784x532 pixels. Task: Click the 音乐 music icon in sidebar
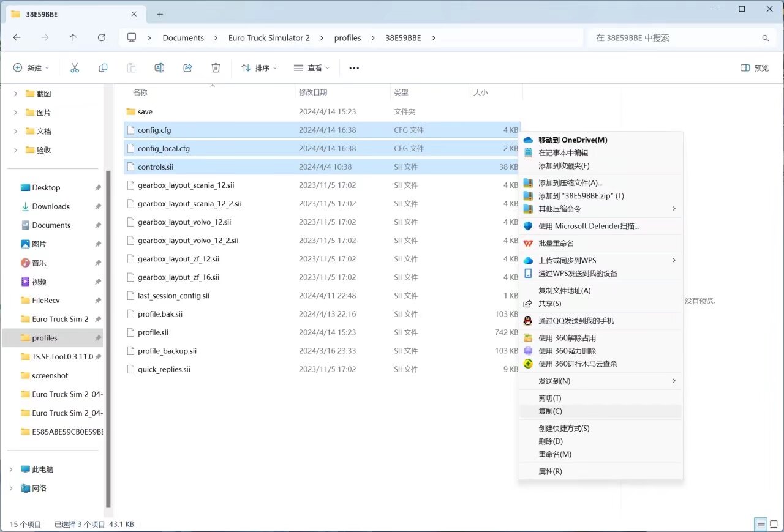(25, 263)
